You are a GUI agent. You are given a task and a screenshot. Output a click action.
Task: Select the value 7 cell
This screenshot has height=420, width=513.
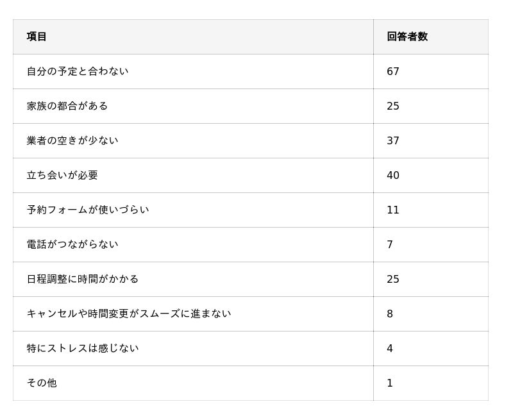click(390, 244)
